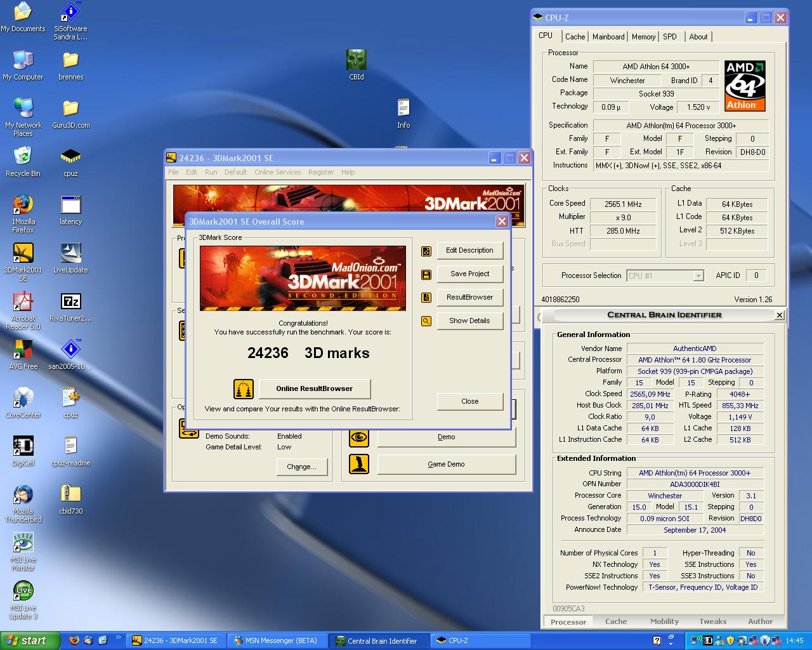Switch to Mobility tab in Central Brain Identifier

[664, 621]
